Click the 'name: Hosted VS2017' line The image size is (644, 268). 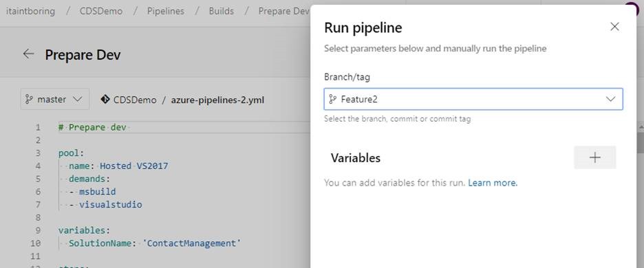pos(118,166)
